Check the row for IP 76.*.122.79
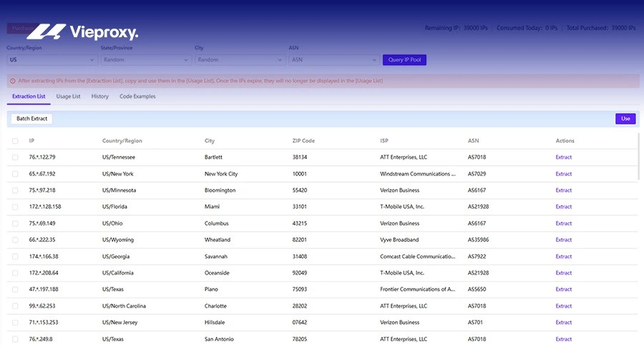This screenshot has width=644, height=362. point(15,157)
